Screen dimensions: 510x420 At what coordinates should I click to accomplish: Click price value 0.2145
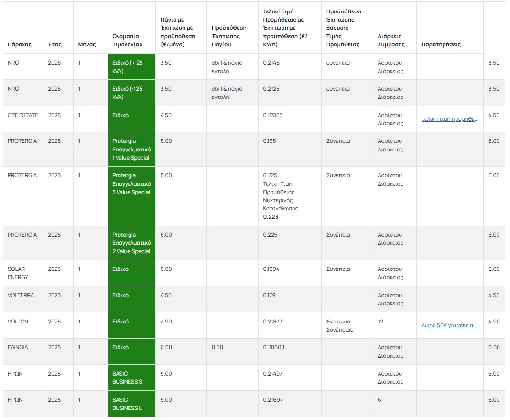(271, 63)
